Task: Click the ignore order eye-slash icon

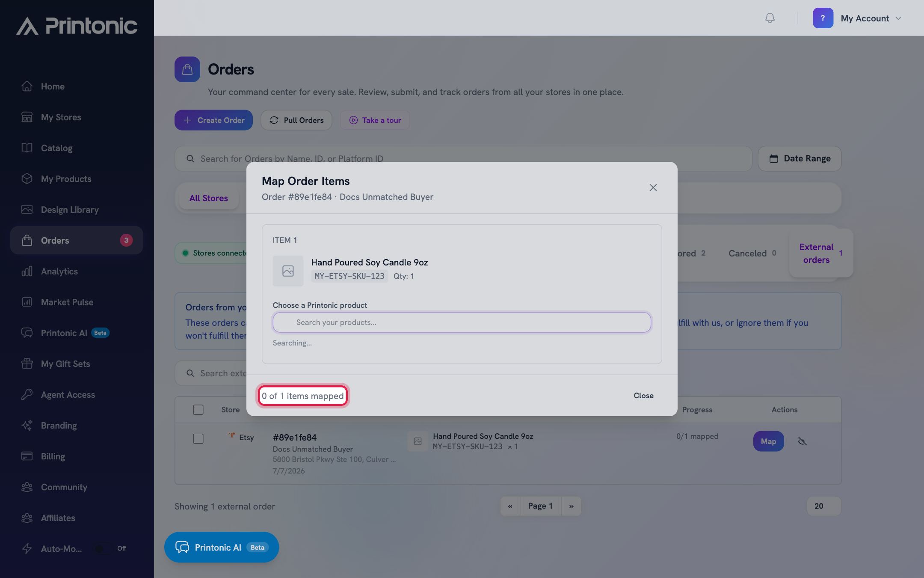Action: [802, 441]
